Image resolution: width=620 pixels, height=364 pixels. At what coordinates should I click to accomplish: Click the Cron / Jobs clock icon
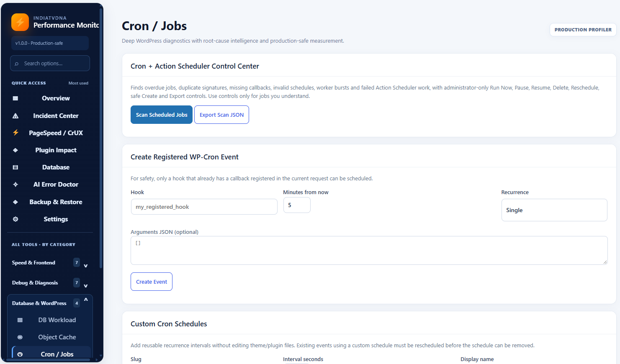[x=20, y=354]
